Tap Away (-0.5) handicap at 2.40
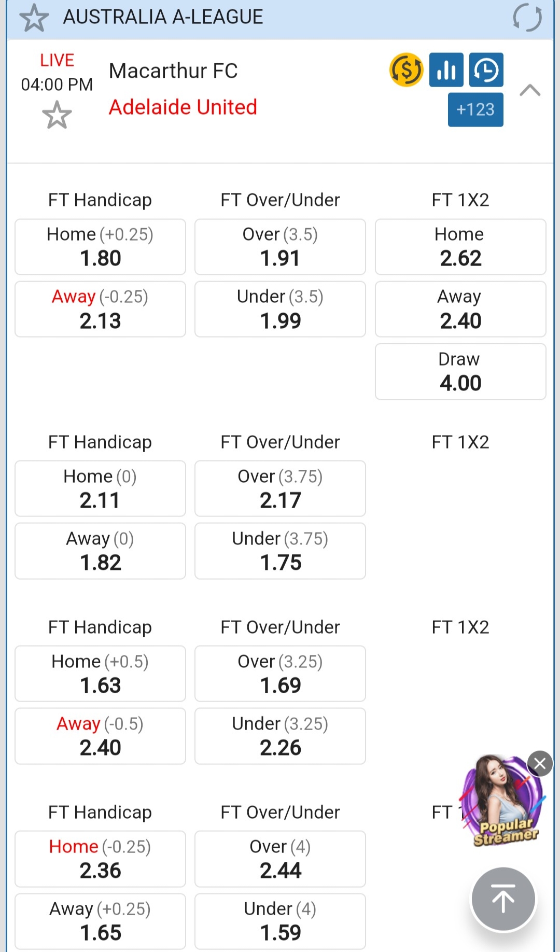 [100, 736]
